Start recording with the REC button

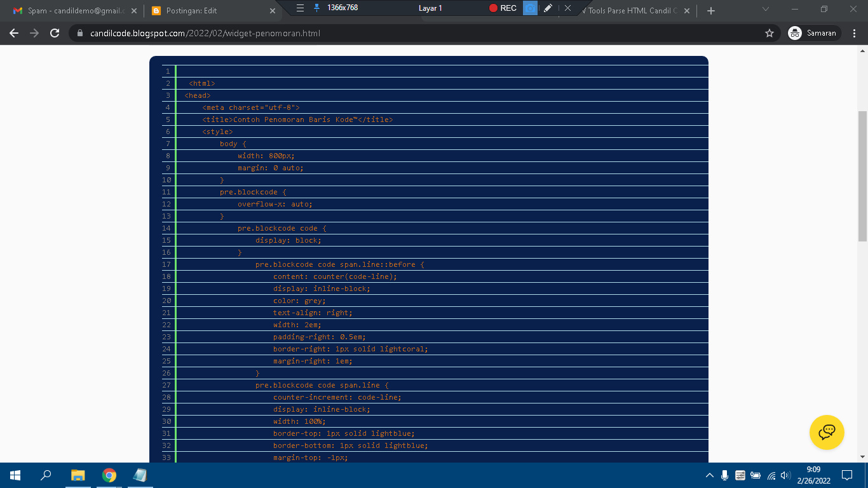click(503, 8)
